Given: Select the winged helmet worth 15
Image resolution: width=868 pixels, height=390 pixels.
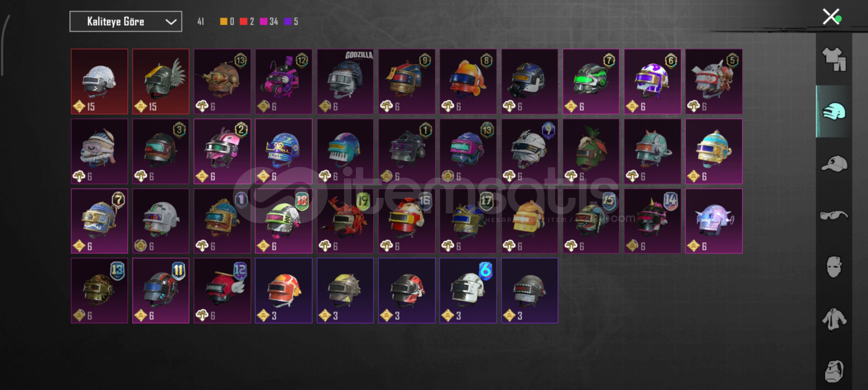Looking at the screenshot, I should [161, 82].
